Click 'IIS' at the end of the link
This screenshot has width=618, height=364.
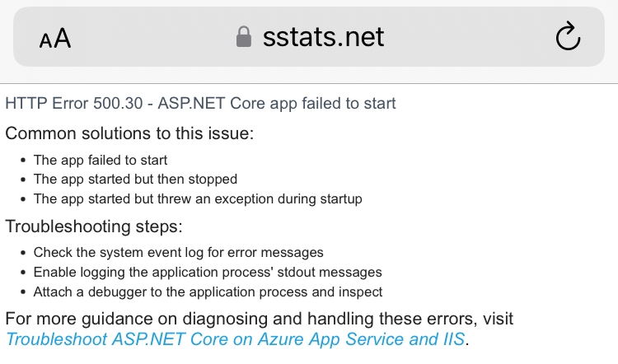452,338
